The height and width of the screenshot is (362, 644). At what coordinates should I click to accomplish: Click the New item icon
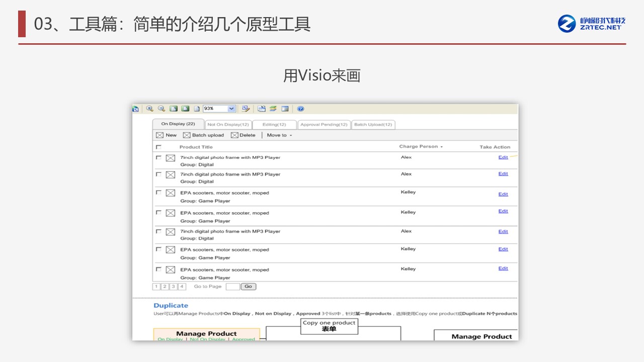click(x=160, y=135)
